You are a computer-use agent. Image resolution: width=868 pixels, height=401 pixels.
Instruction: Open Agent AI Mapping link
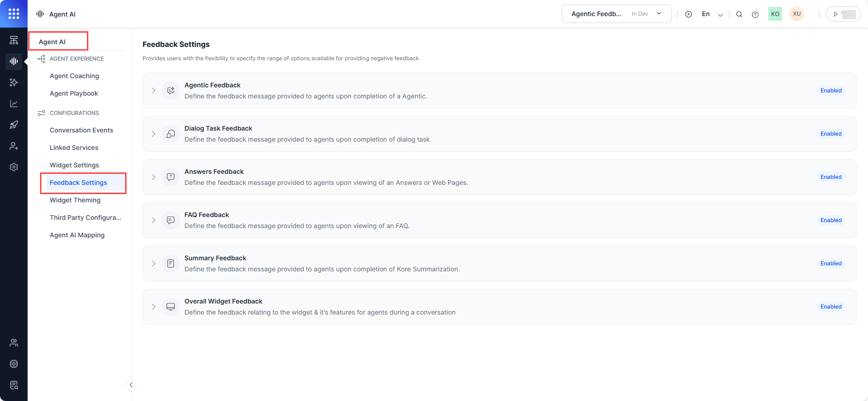(77, 235)
